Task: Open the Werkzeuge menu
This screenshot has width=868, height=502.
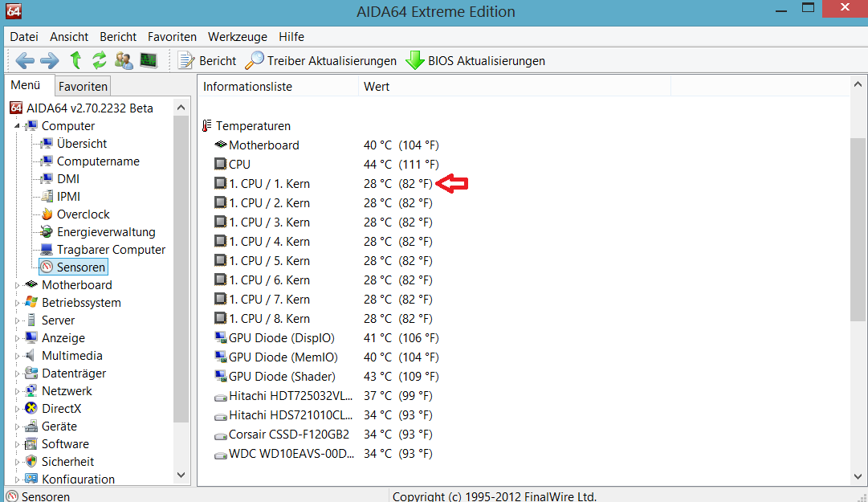Action: pos(238,36)
